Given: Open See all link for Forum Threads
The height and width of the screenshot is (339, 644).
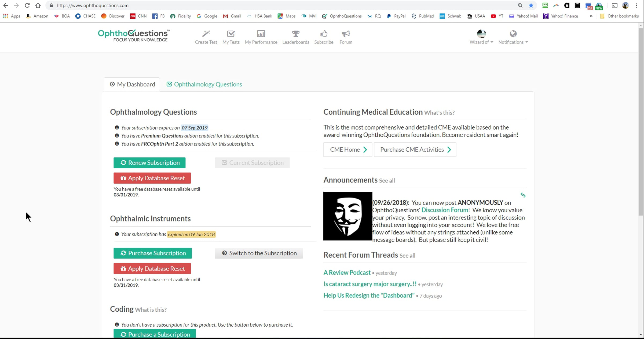Looking at the screenshot, I should click(407, 256).
